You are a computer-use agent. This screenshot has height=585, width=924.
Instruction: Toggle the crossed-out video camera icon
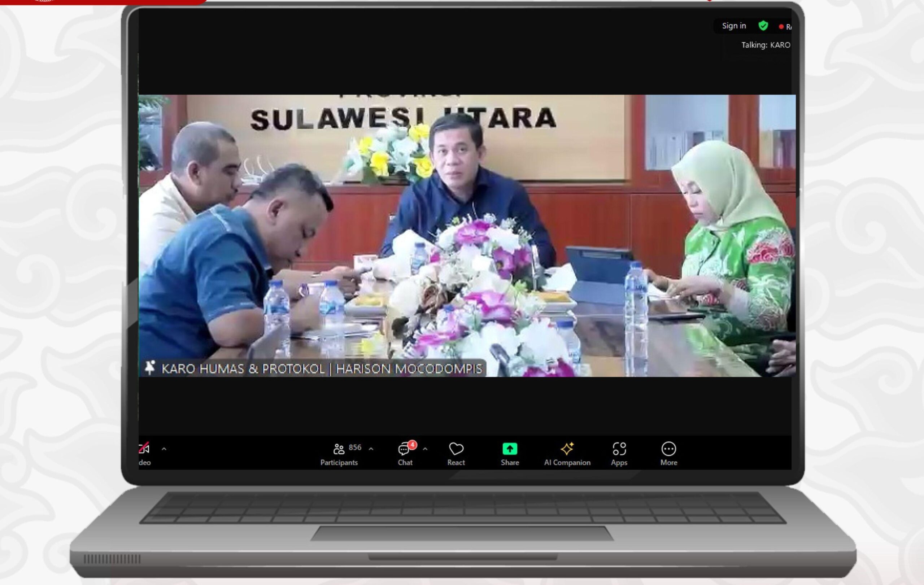pyautogui.click(x=144, y=448)
